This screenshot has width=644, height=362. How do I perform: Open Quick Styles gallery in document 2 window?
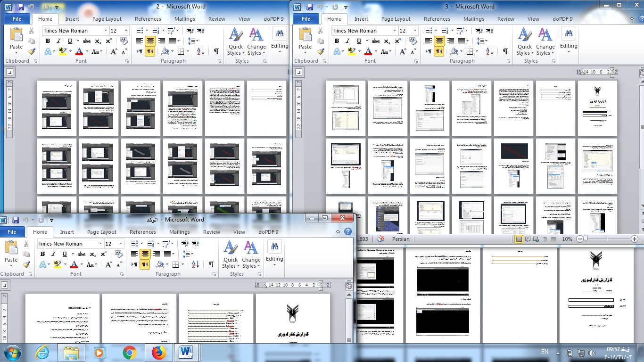pos(235,42)
